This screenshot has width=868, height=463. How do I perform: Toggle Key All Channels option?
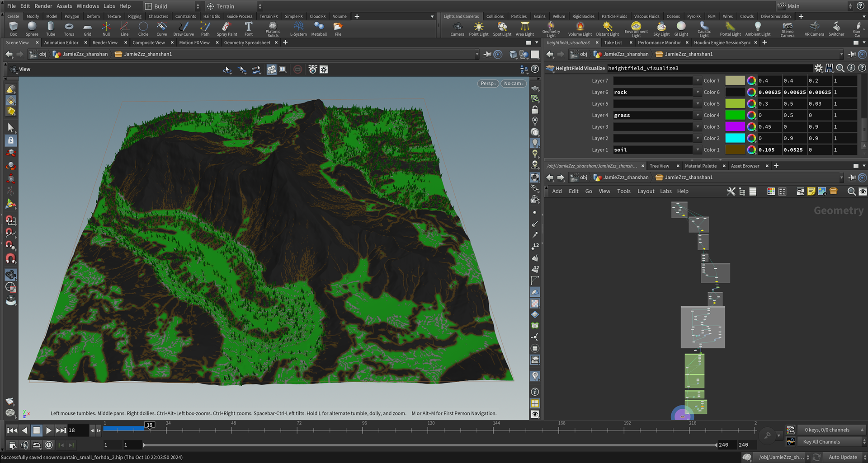pos(821,442)
